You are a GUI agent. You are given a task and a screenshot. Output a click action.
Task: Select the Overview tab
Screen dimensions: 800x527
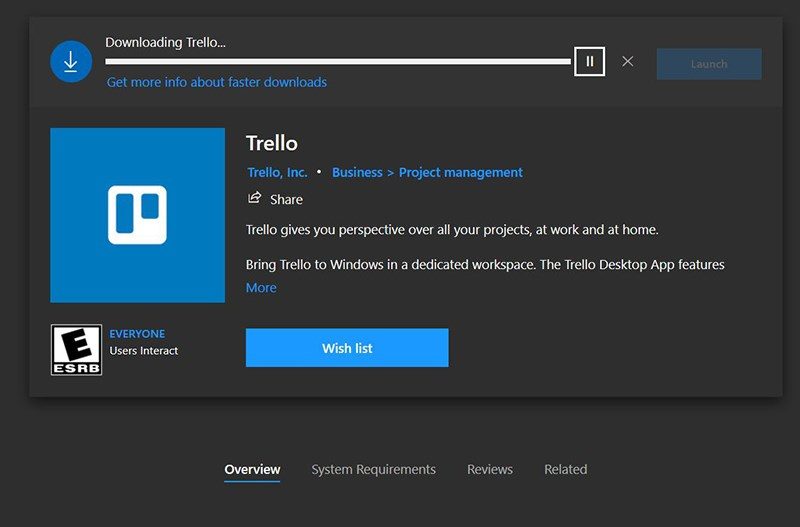(252, 469)
